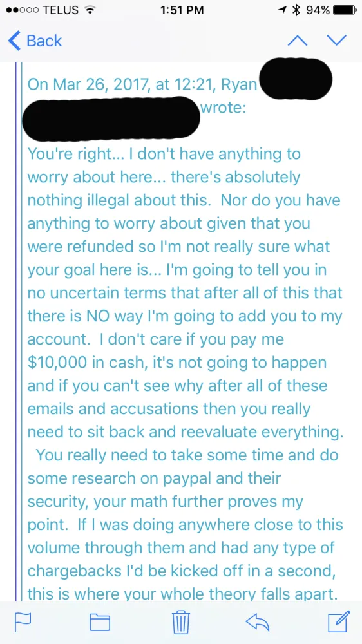Viewport: 362px width, 644px height.
Task: Tap Back to return to mailbox
Action: coord(35,41)
